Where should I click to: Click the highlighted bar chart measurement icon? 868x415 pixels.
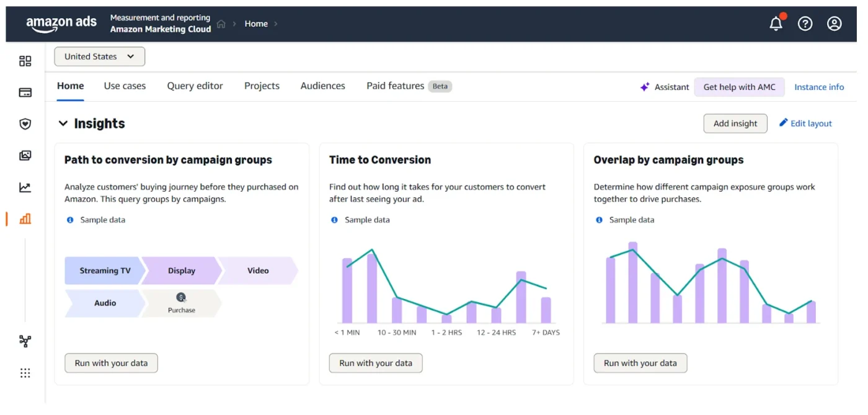[25, 218]
